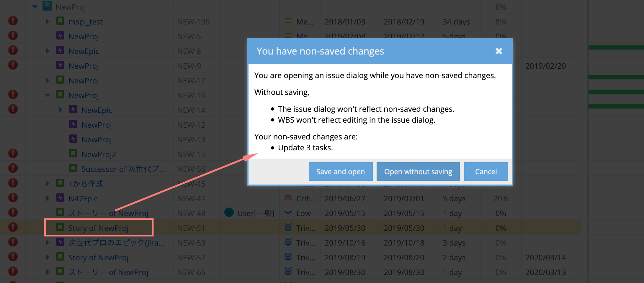The width and height of the screenshot is (644, 283).
Task: Click the user avatar for User[一般]
Action: click(x=229, y=213)
